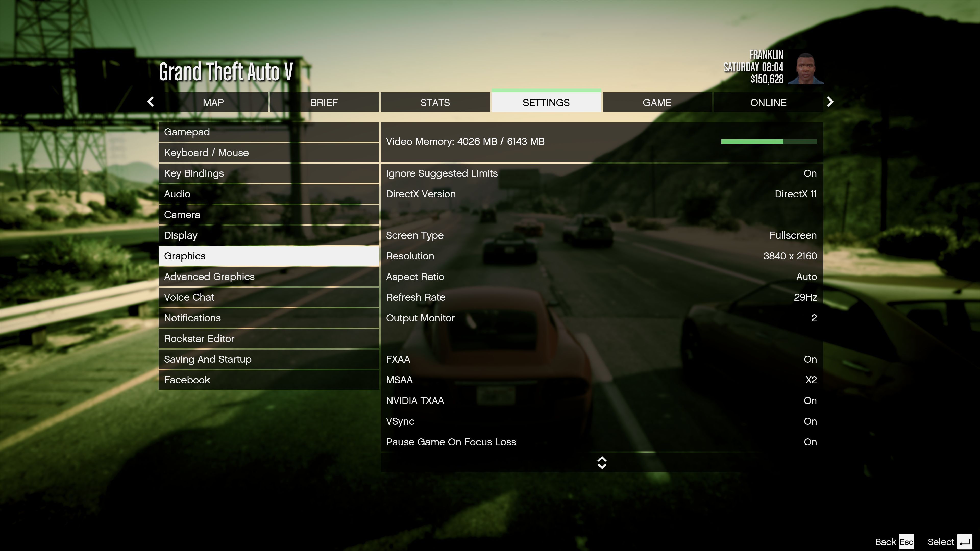Click the ONLINE tab icon
The height and width of the screenshot is (551, 980).
tap(768, 102)
